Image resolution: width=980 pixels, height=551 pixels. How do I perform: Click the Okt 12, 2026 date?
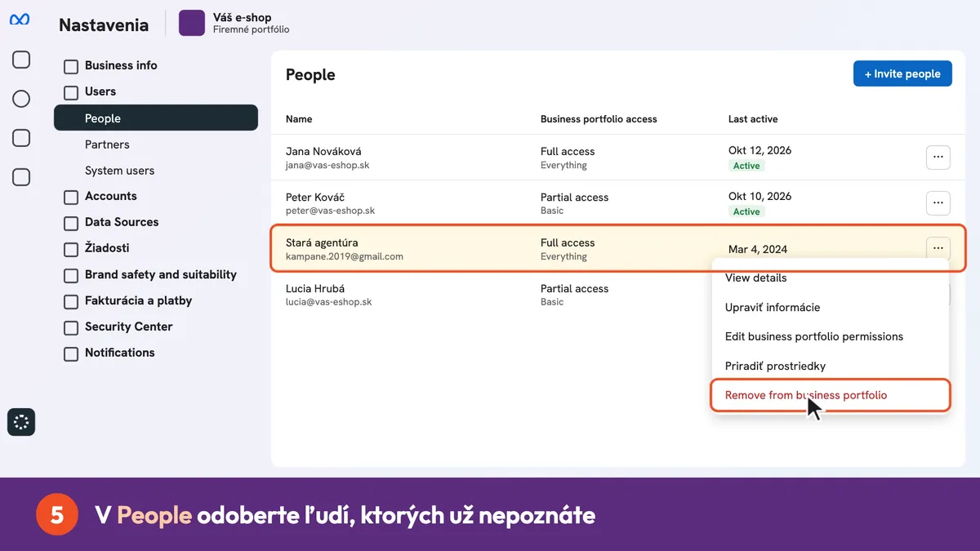(x=759, y=150)
